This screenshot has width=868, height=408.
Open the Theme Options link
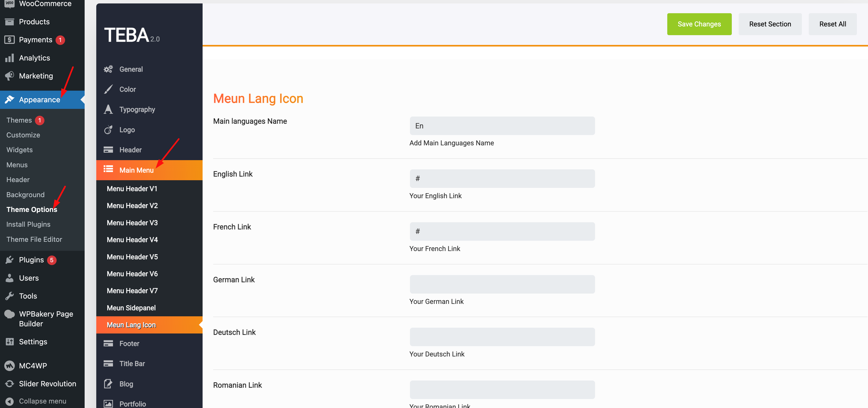click(32, 209)
